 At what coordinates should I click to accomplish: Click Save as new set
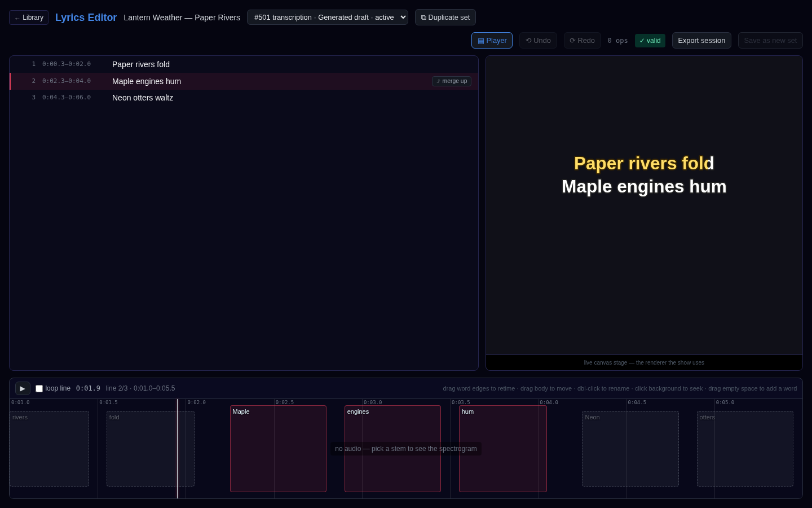[770, 41]
